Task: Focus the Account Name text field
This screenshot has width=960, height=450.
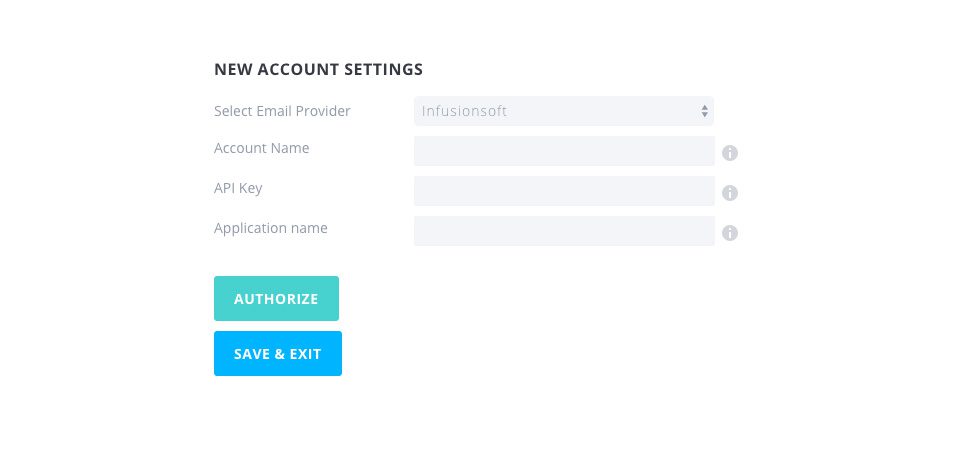Action: pyautogui.click(x=563, y=151)
